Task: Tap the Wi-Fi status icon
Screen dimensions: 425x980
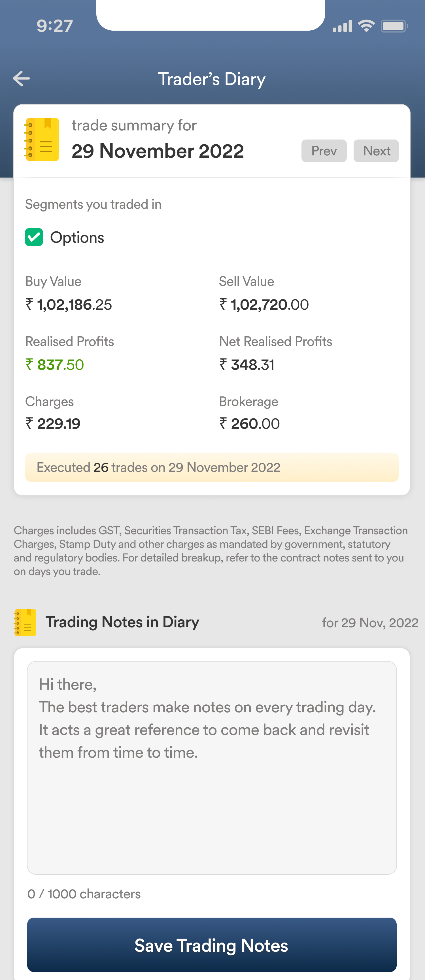Action: coord(366,26)
